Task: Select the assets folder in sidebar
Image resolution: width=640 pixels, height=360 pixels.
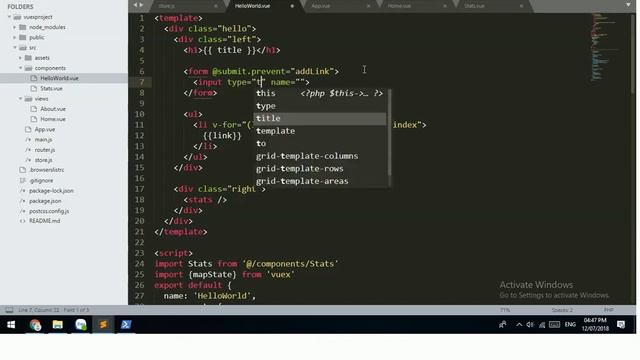Action: click(42, 58)
